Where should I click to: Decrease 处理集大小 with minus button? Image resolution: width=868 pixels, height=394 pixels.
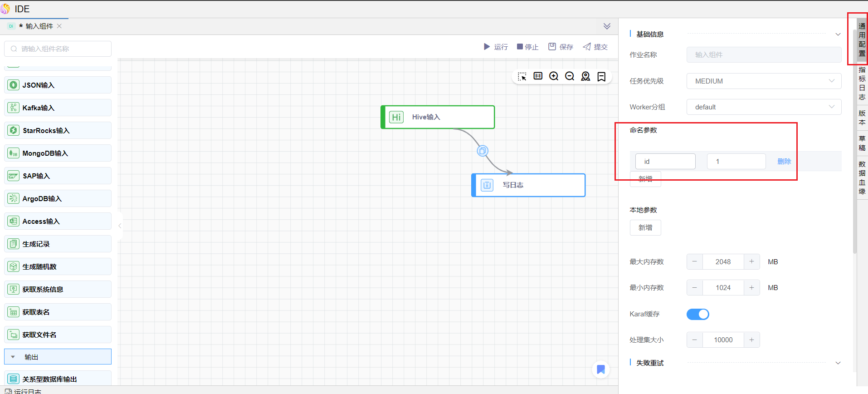point(694,340)
